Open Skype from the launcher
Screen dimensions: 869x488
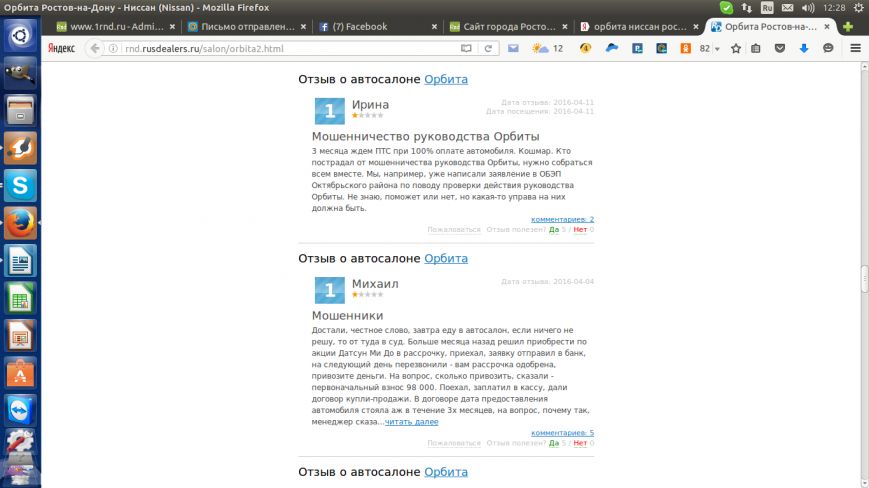pos(20,186)
